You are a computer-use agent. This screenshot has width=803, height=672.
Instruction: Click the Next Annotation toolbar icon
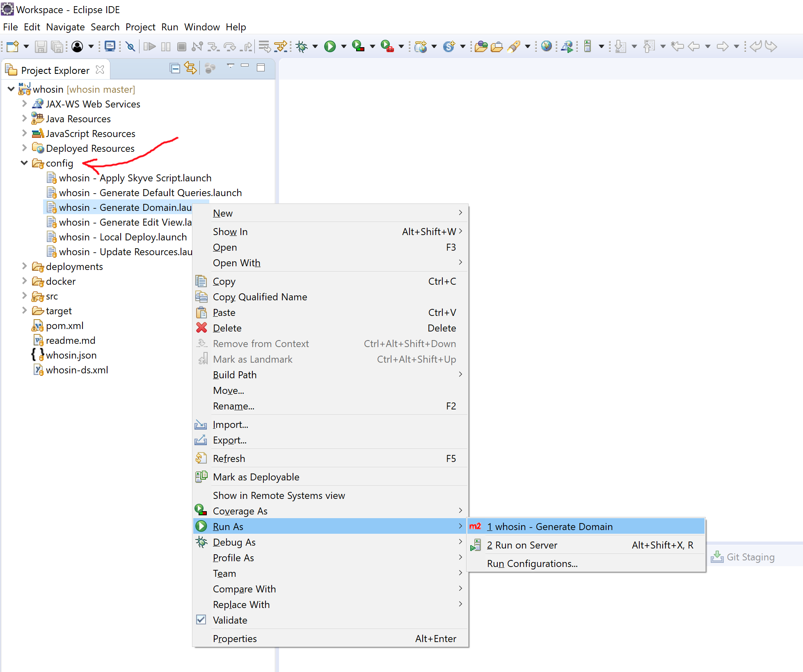click(x=620, y=46)
